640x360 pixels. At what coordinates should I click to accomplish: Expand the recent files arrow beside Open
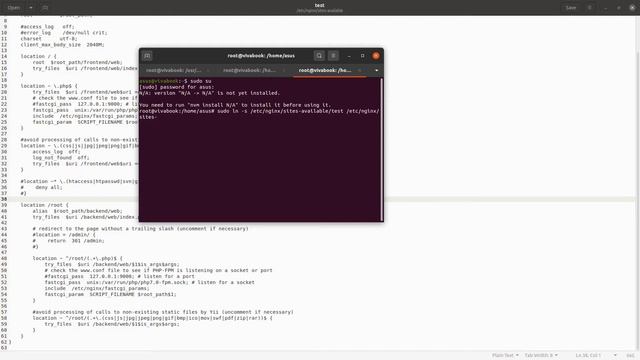(31, 7)
